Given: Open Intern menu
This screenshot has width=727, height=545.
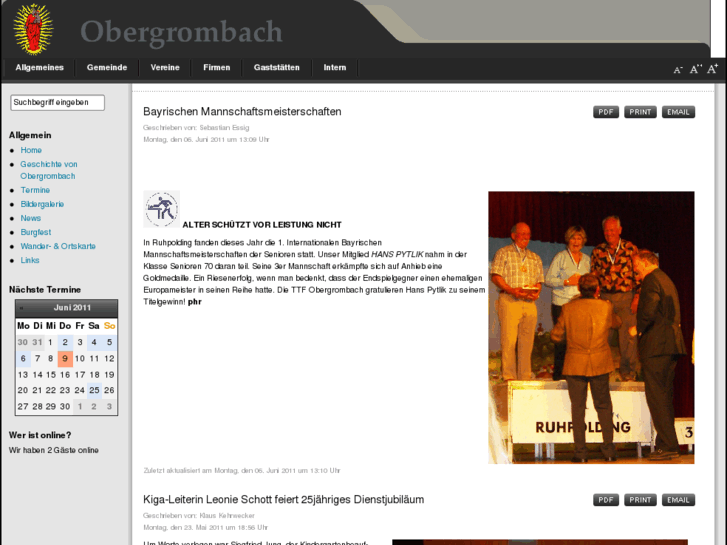Looking at the screenshot, I should tap(335, 68).
